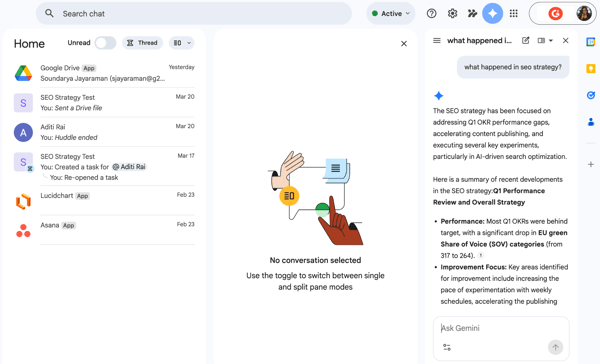This screenshot has height=364, width=600.
Task: Click the @Aditi Rai mention chip
Action: (129, 167)
